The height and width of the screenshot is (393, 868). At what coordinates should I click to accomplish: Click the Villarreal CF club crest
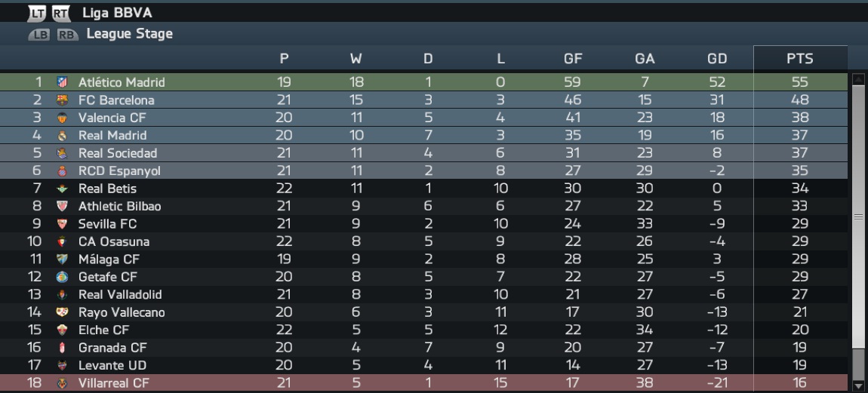(62, 383)
